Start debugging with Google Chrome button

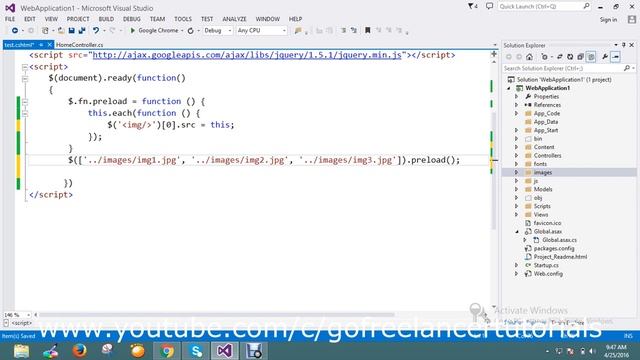point(154,31)
